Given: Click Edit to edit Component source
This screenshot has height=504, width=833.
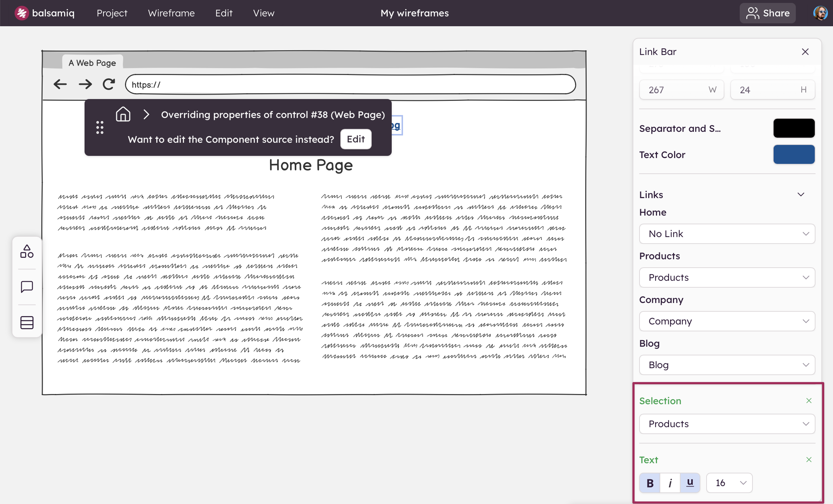Looking at the screenshot, I should pyautogui.click(x=356, y=139).
